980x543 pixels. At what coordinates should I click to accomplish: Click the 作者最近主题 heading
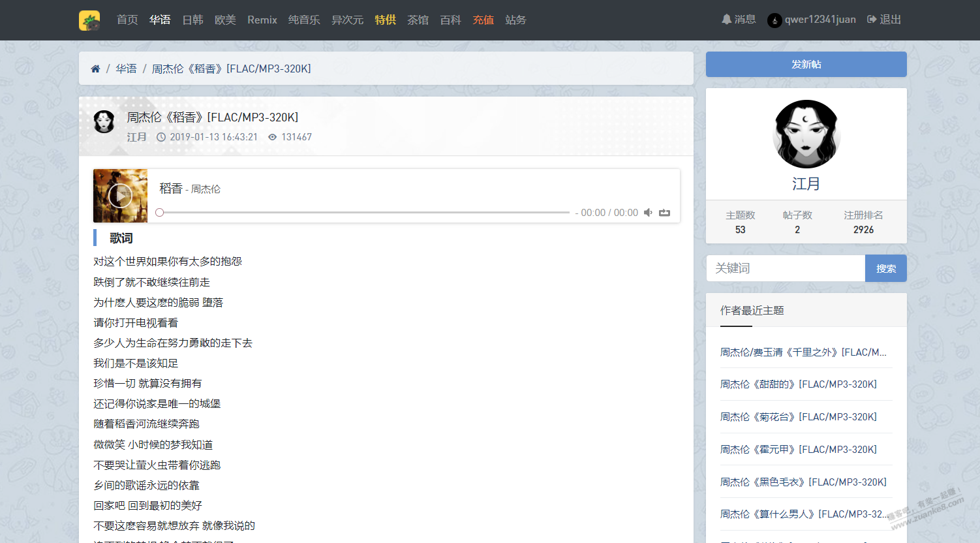752,311
